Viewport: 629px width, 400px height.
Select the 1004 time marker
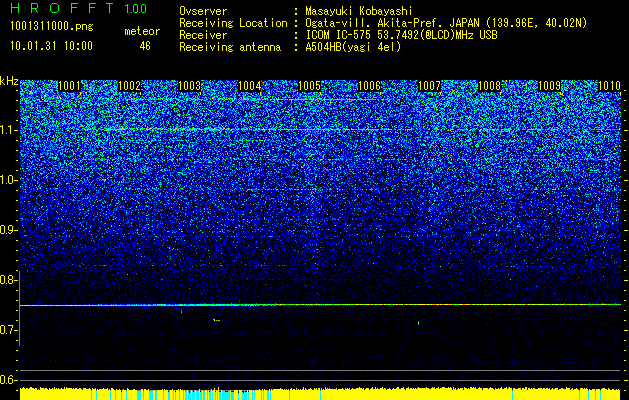coord(250,86)
